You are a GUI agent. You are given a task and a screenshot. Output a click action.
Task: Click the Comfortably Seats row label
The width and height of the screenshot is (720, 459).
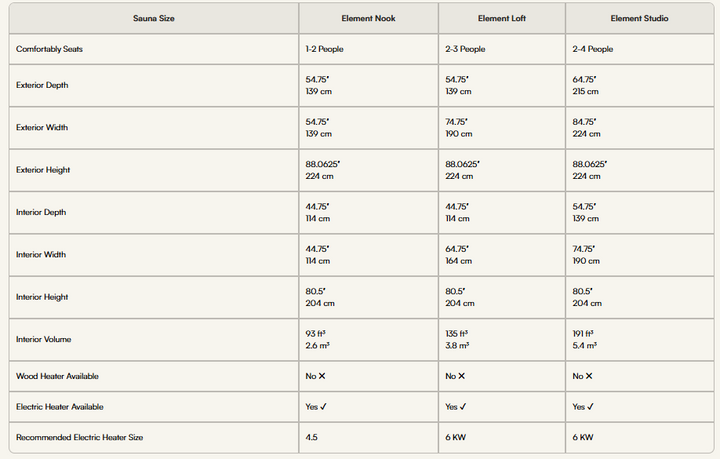click(x=50, y=49)
